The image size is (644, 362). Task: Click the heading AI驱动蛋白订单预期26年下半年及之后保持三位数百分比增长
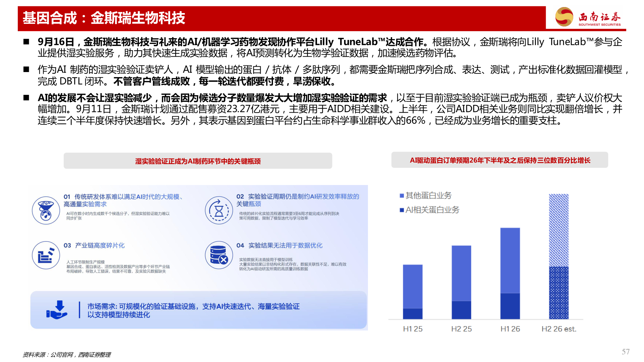[500, 160]
